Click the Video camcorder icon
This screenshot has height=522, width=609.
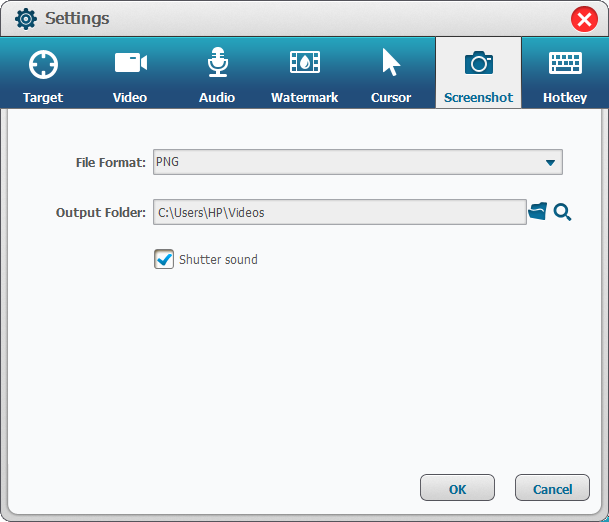[x=130, y=64]
